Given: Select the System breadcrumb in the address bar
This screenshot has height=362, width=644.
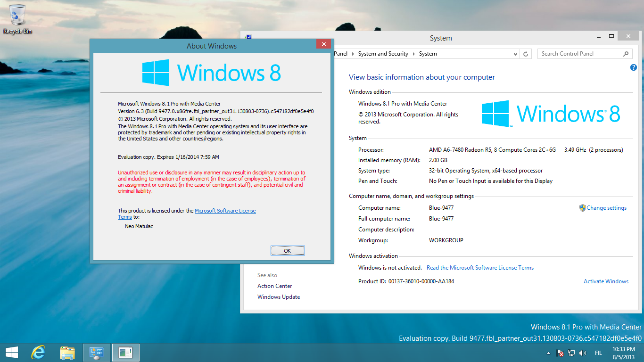Looking at the screenshot, I should (x=428, y=54).
